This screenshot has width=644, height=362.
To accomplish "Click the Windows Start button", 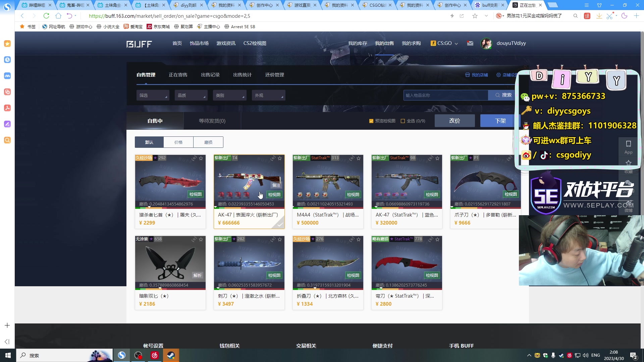I will tap(8, 355).
